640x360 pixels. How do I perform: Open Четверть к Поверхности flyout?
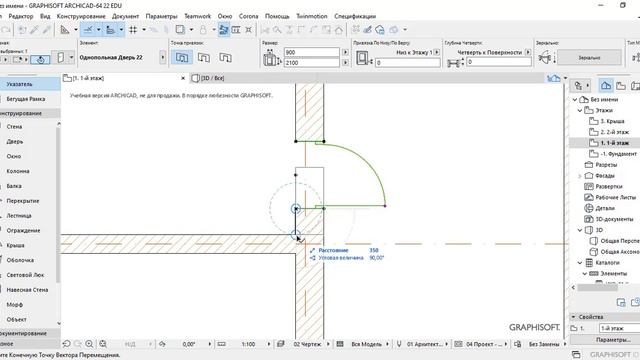pyautogui.click(x=528, y=52)
